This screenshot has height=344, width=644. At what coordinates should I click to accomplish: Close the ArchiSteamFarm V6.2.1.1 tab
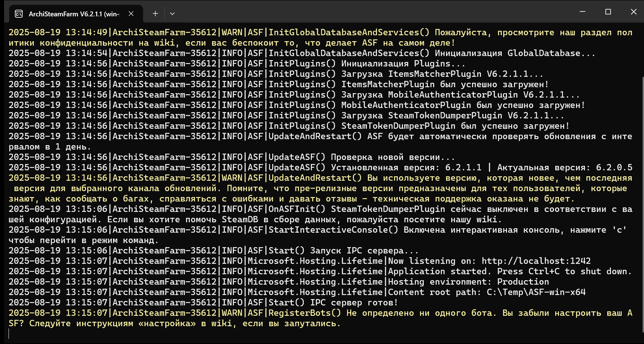tap(131, 14)
